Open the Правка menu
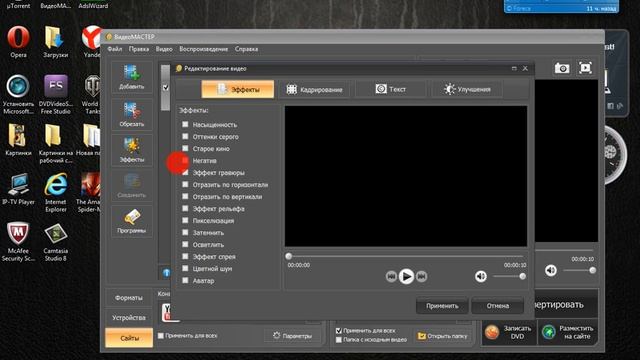Image resolution: width=640 pixels, height=360 pixels. (139, 49)
